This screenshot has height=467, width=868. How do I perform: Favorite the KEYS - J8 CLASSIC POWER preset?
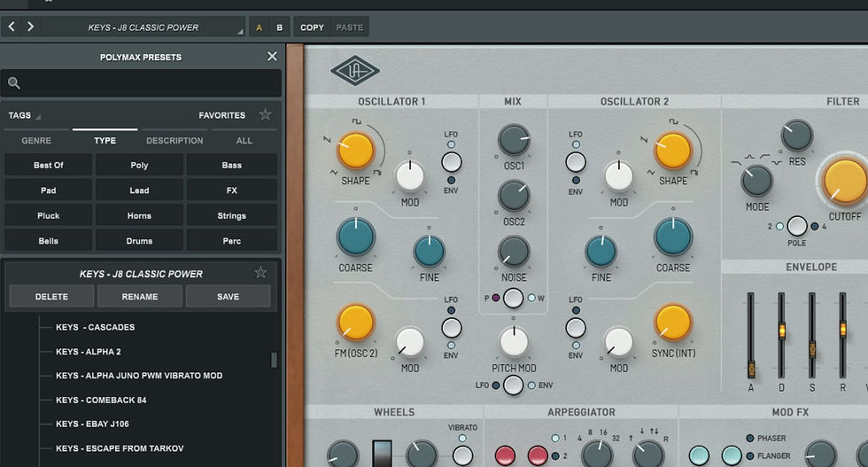click(260, 273)
